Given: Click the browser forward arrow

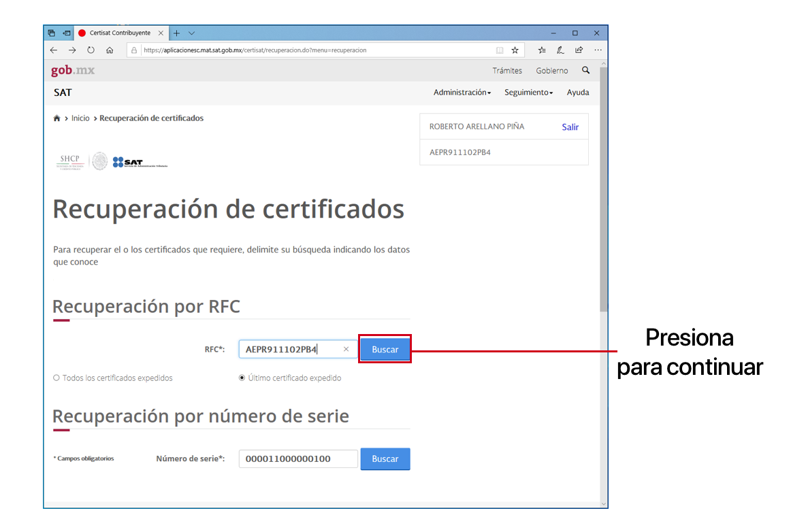Looking at the screenshot, I should point(72,50).
